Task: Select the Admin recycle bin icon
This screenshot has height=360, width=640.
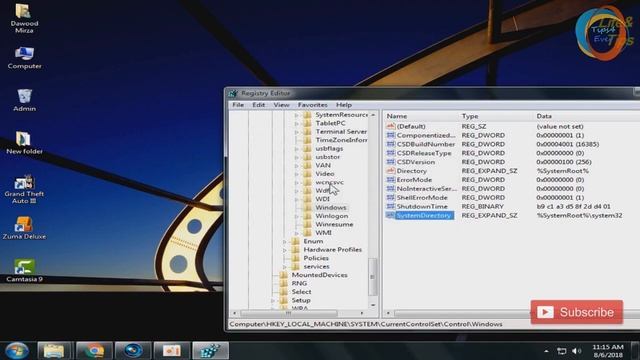Action: coord(24,100)
